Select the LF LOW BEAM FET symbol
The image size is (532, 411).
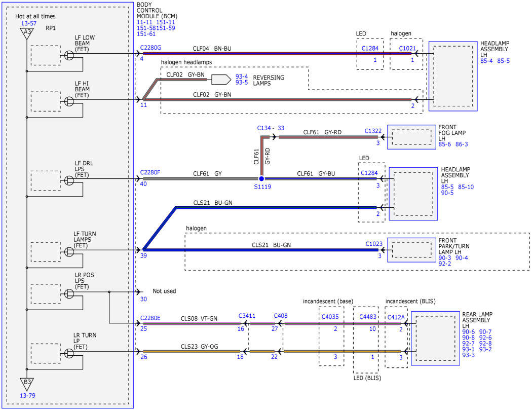click(x=69, y=55)
